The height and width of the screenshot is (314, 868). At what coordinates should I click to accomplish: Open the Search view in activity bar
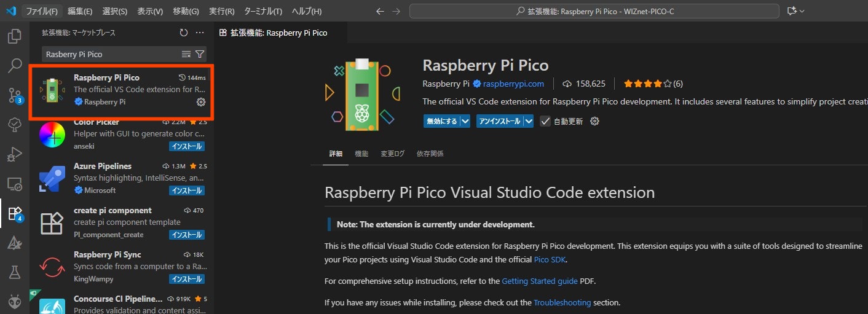pyautogui.click(x=15, y=65)
